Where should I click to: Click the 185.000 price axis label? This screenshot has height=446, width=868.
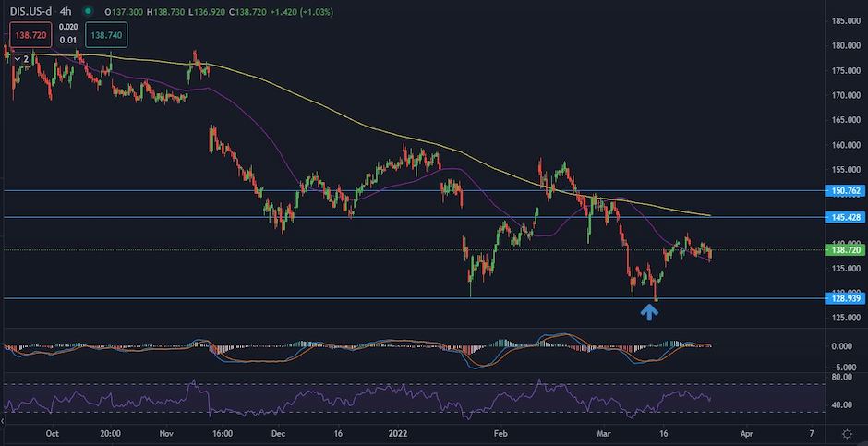[845, 21]
